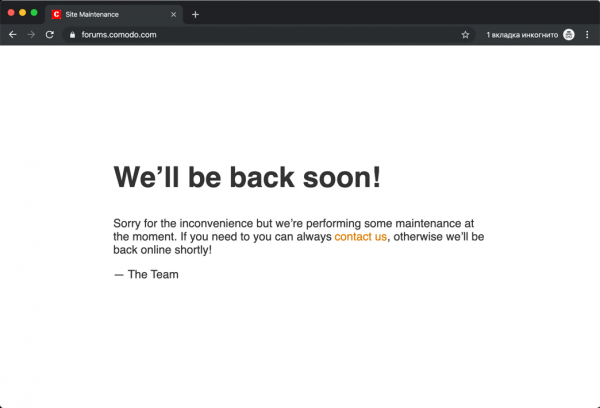Click the "1 вкладка инкогнито" label
Screen dimensions: 600x408
[x=521, y=34]
